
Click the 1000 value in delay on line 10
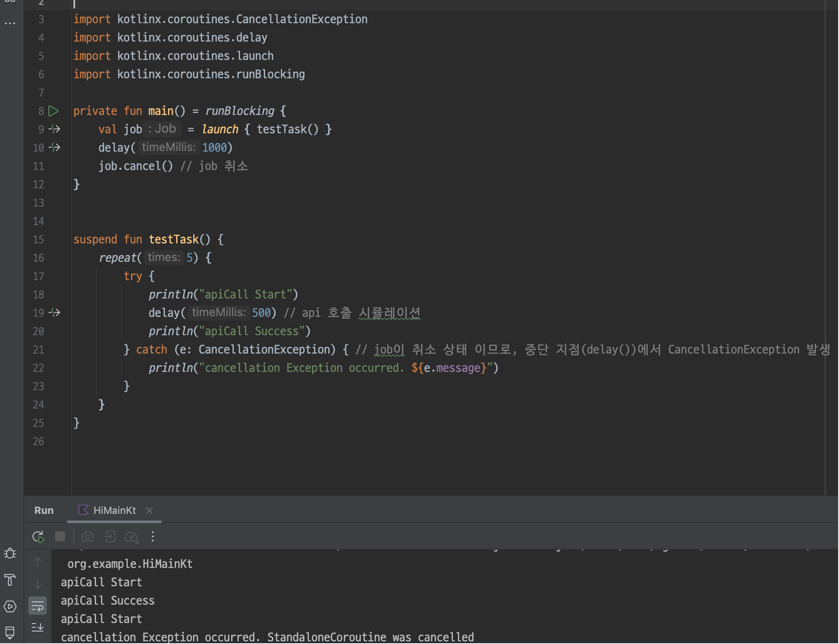pos(215,148)
